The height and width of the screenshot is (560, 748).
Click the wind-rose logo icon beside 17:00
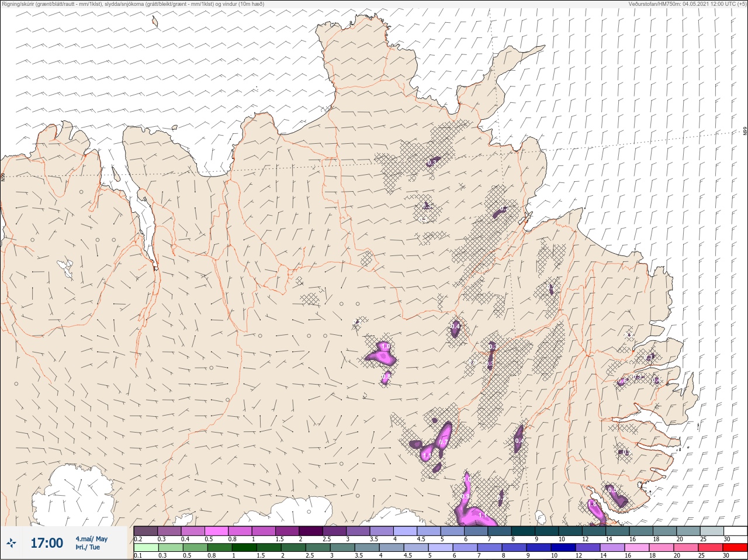[11, 544]
